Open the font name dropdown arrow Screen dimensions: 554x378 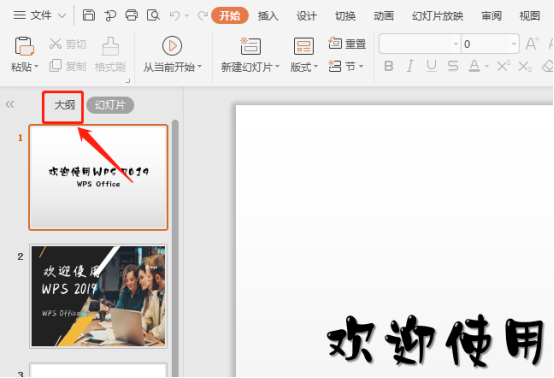[x=456, y=44]
